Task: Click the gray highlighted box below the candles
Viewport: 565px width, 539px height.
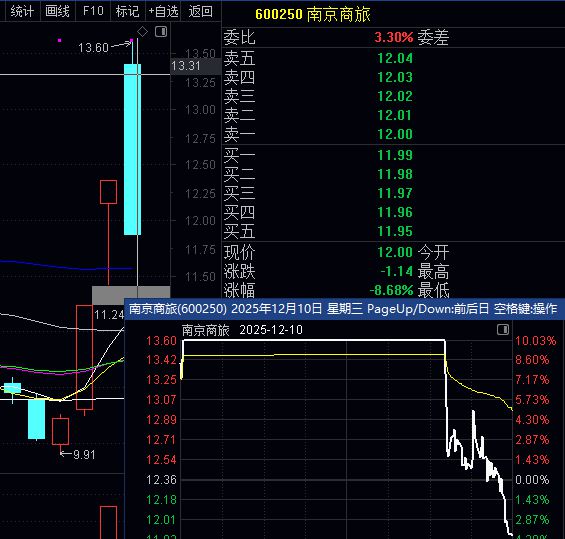Action: (x=131, y=295)
